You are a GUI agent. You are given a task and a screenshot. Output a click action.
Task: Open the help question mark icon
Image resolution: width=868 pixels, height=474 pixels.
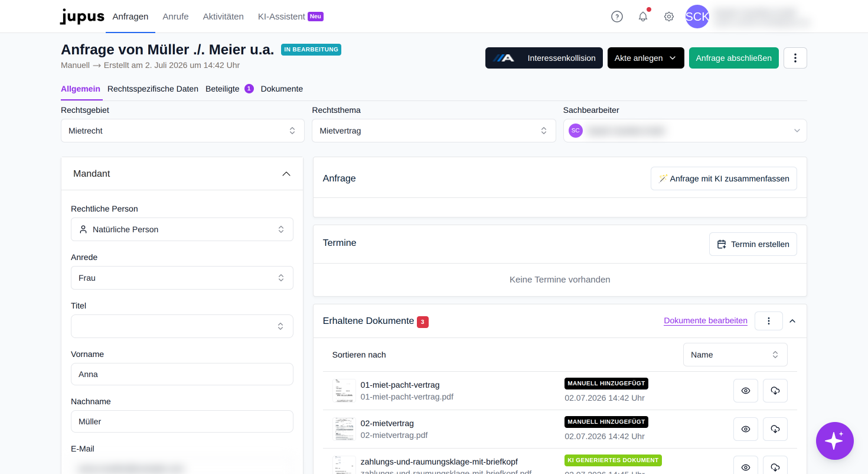click(x=617, y=17)
